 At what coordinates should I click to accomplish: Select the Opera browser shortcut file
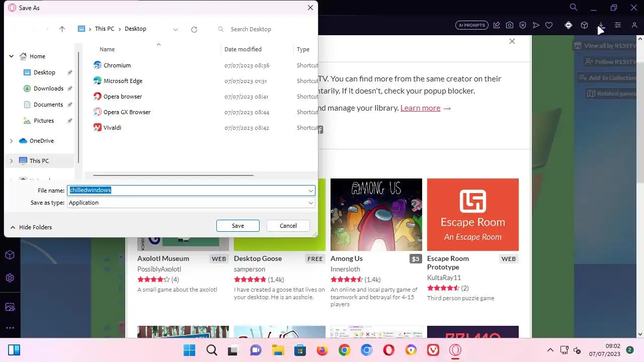click(122, 97)
